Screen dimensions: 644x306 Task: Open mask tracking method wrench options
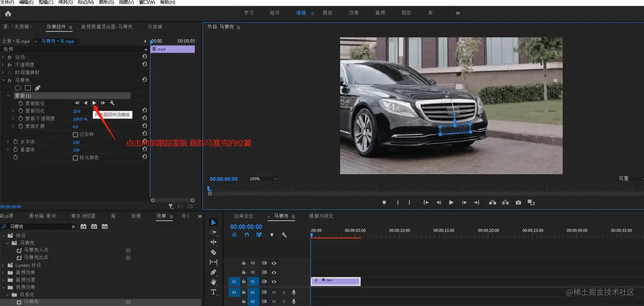(x=112, y=103)
